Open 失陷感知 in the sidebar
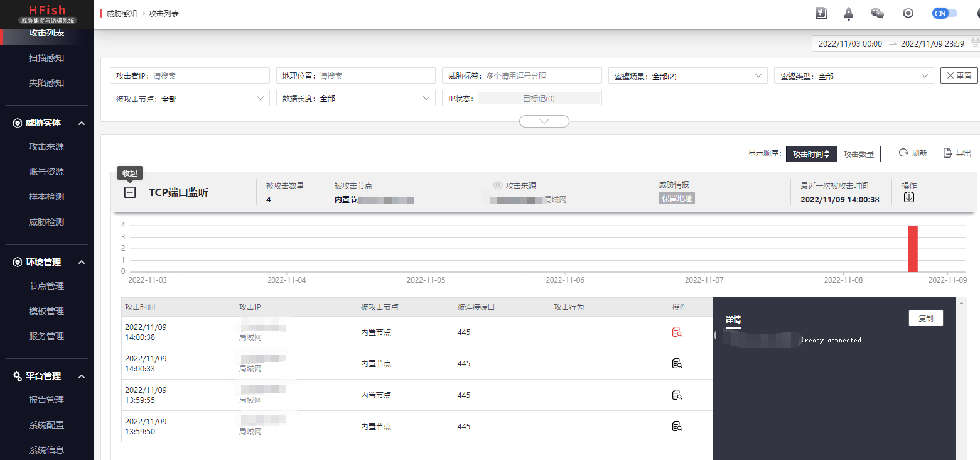980x460 pixels. (x=46, y=83)
